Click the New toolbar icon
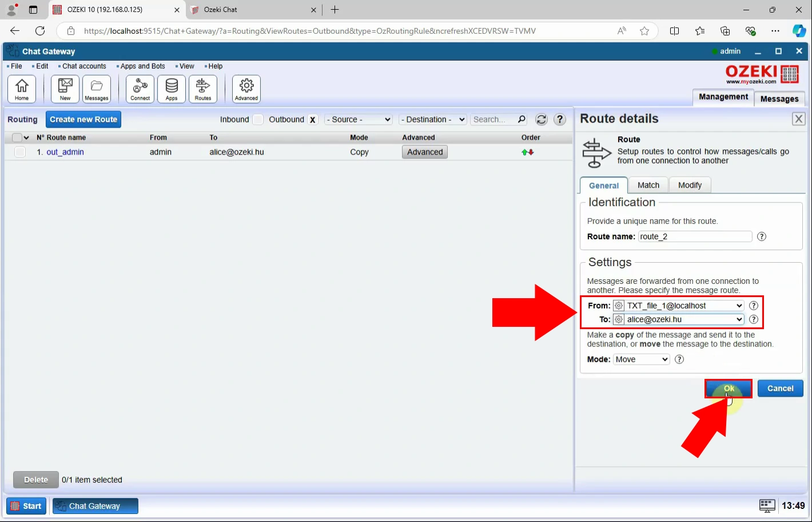This screenshot has width=812, height=522. pos(65,89)
